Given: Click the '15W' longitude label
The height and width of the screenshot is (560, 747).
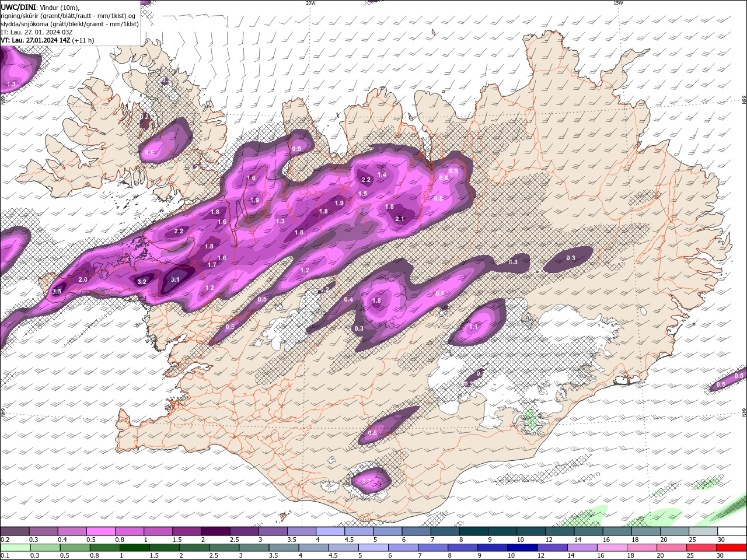Looking at the screenshot, I should pos(618,3).
